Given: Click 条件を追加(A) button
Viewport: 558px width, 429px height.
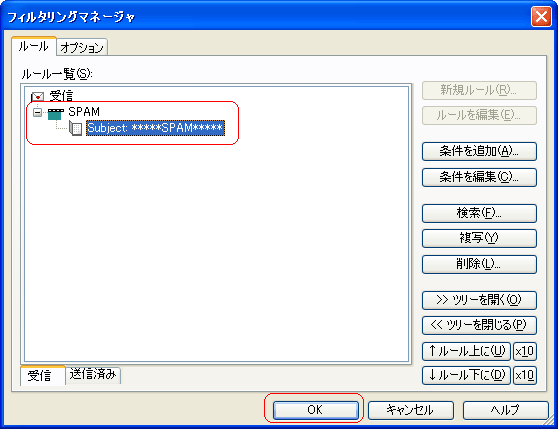Looking at the screenshot, I should pos(479,152).
